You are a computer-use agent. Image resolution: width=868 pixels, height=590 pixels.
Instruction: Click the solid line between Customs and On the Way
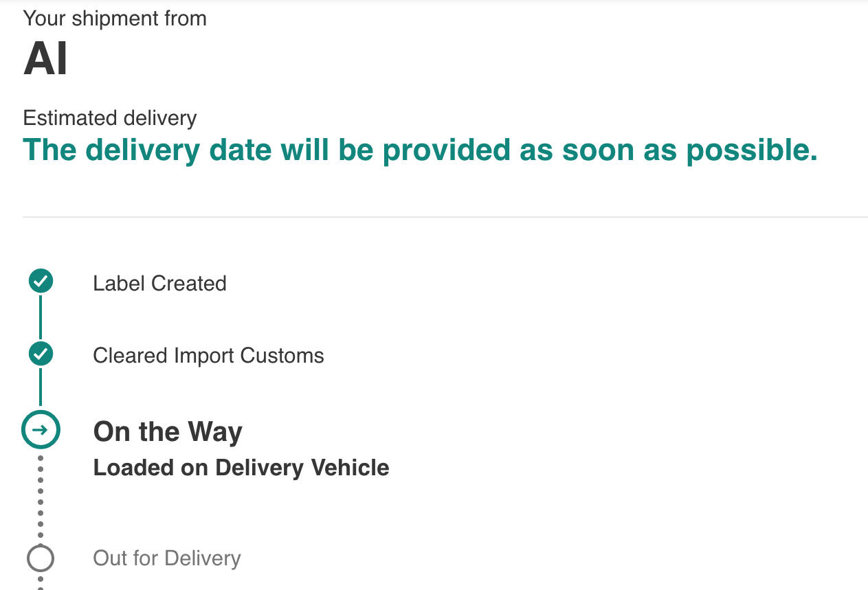(x=41, y=389)
